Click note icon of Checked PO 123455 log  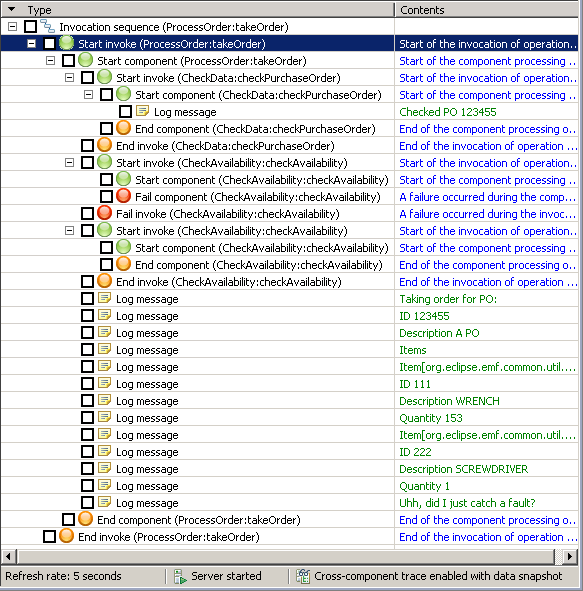[x=143, y=111]
